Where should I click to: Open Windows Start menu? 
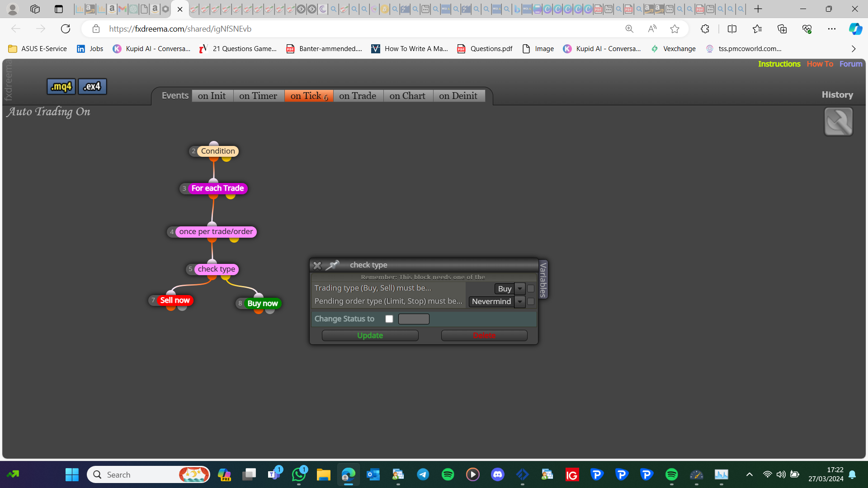point(72,474)
